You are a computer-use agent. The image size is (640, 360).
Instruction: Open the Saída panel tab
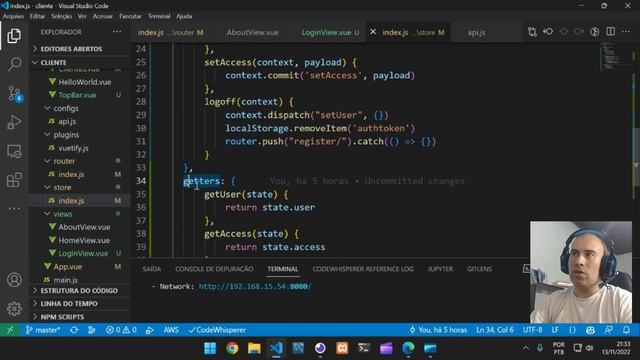click(x=151, y=269)
